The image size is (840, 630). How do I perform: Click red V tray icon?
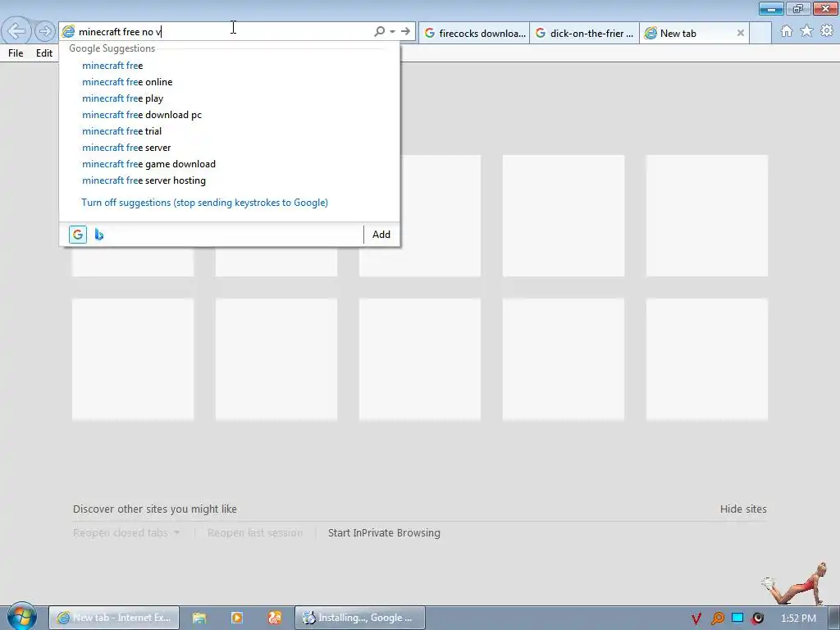coord(696,619)
